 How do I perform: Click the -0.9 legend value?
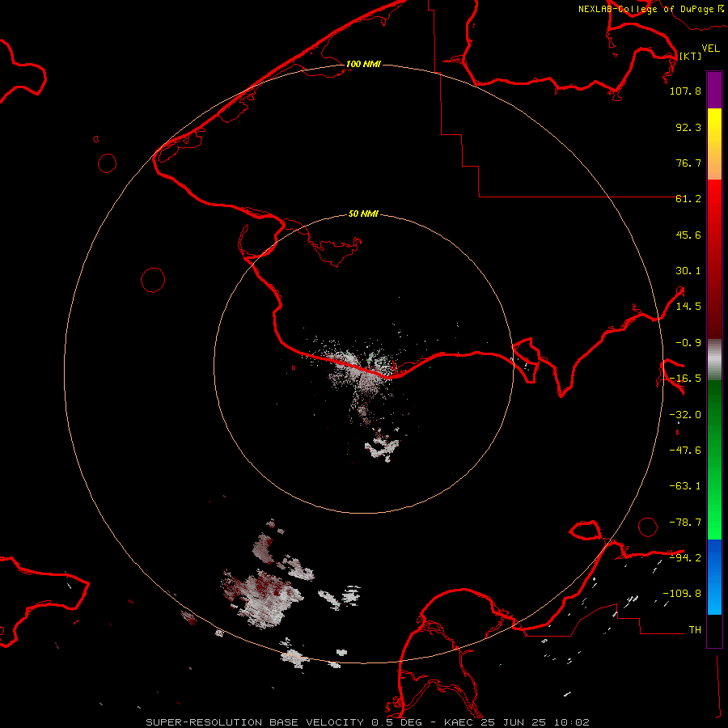click(688, 343)
